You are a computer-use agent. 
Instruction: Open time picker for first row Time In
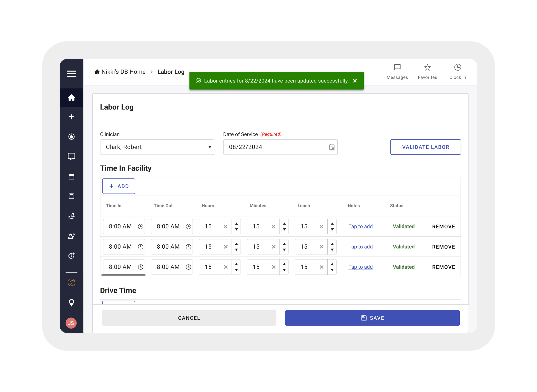(x=140, y=226)
